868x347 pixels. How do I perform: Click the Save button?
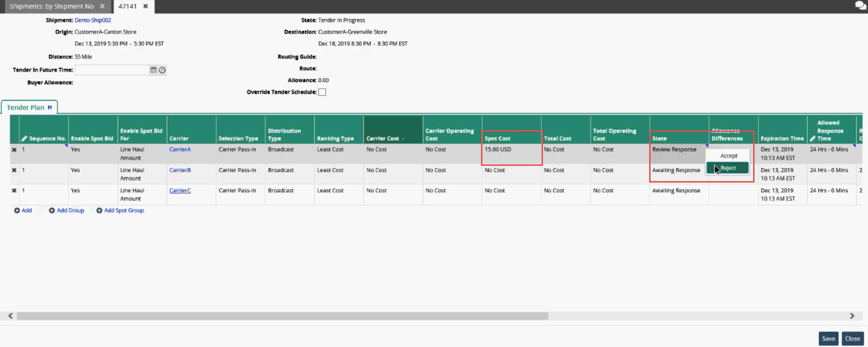pyautogui.click(x=828, y=338)
